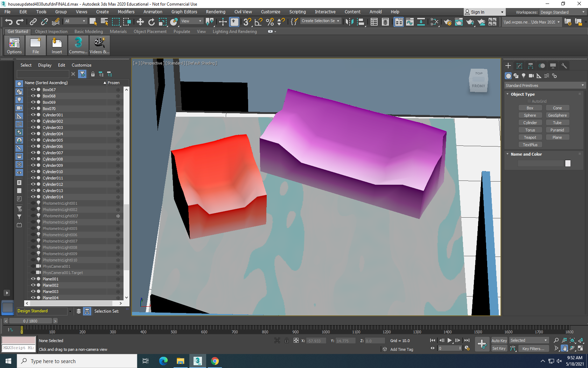Screen dimensions: 588x368
Task: Toggle the selection lock icon in status bar
Action: 287,340
